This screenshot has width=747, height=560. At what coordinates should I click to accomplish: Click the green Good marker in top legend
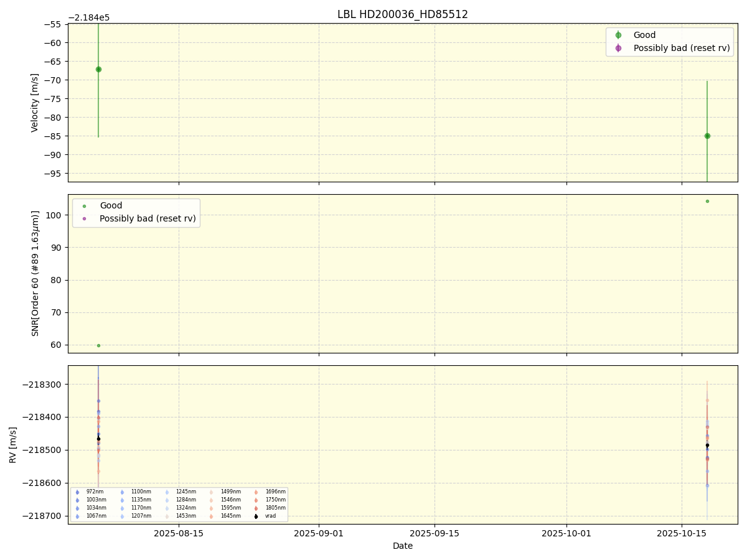[618, 35]
